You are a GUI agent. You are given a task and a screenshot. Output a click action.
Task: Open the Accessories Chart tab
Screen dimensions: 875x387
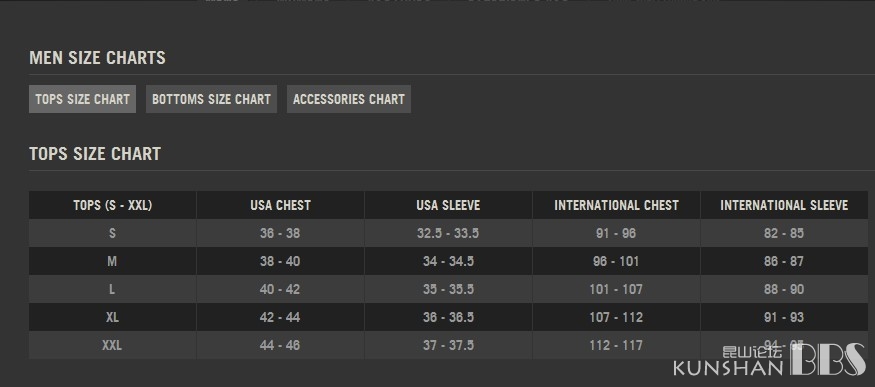click(x=349, y=99)
